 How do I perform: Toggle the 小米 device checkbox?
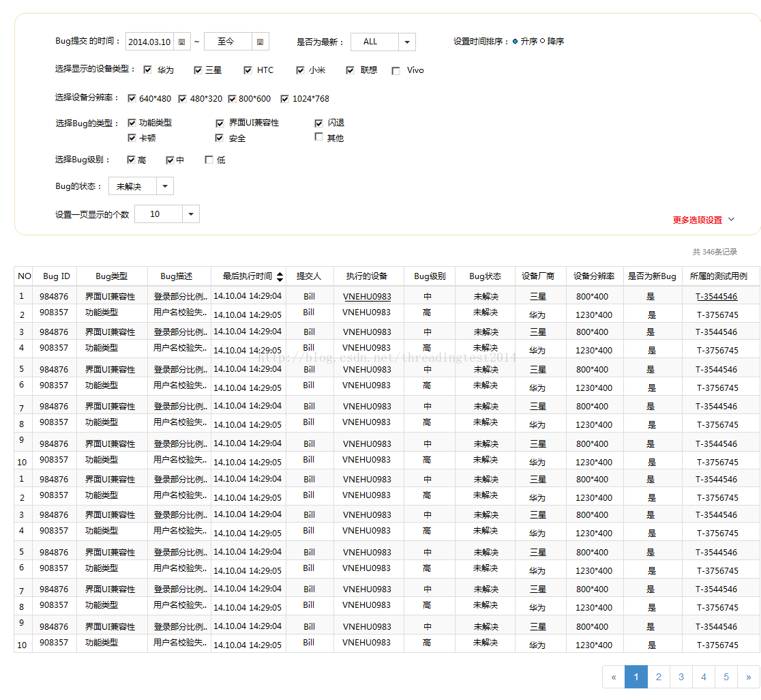(300, 70)
